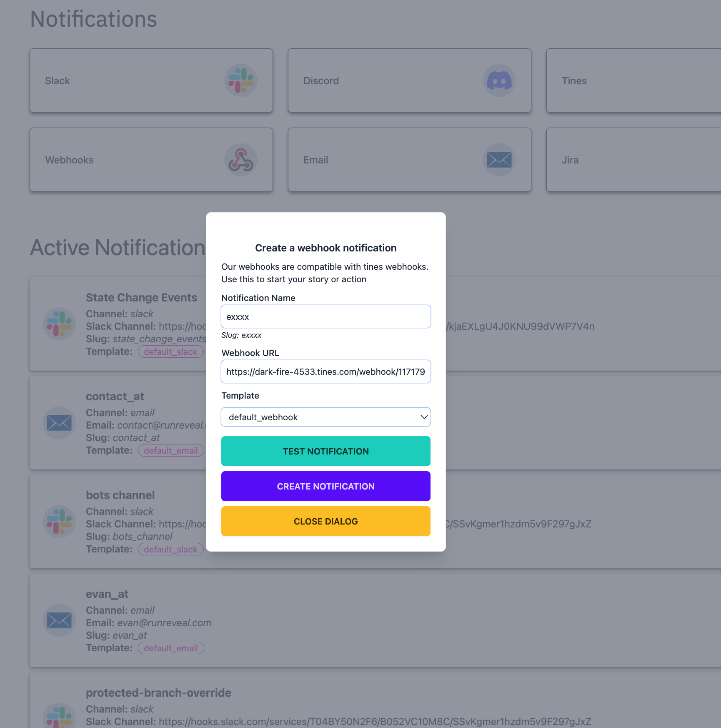
Task: Close the webhook dialog with Close Dialog
Action: click(x=325, y=521)
